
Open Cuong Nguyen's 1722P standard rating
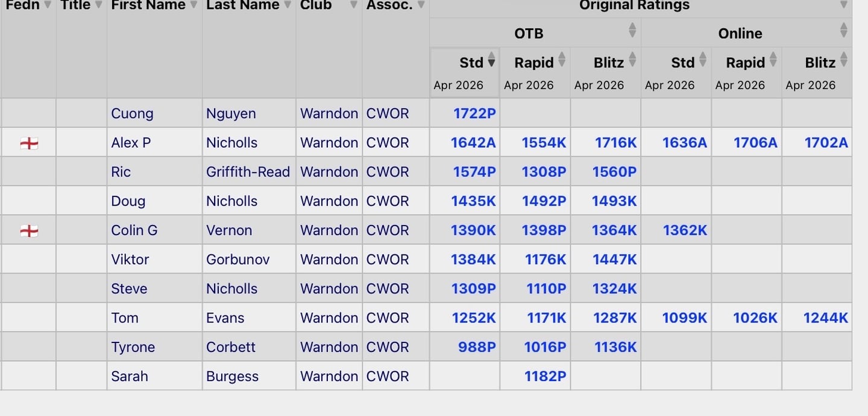(x=474, y=113)
